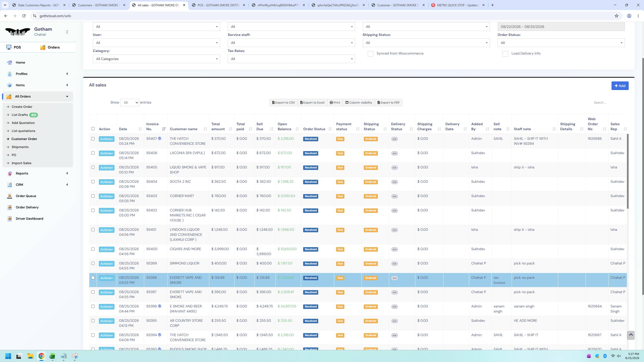This screenshot has height=362, width=644.
Task: Open the Driver Dashboard icon
Action: point(10,219)
